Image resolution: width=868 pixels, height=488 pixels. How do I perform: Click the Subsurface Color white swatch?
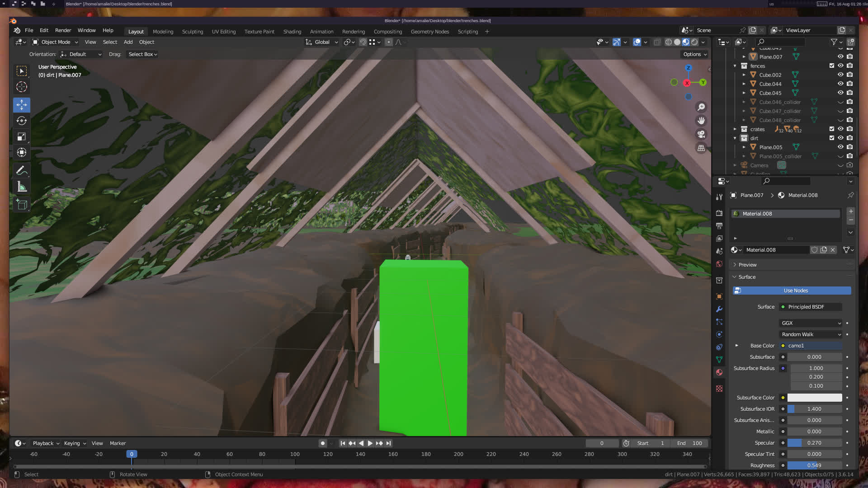pyautogui.click(x=815, y=398)
